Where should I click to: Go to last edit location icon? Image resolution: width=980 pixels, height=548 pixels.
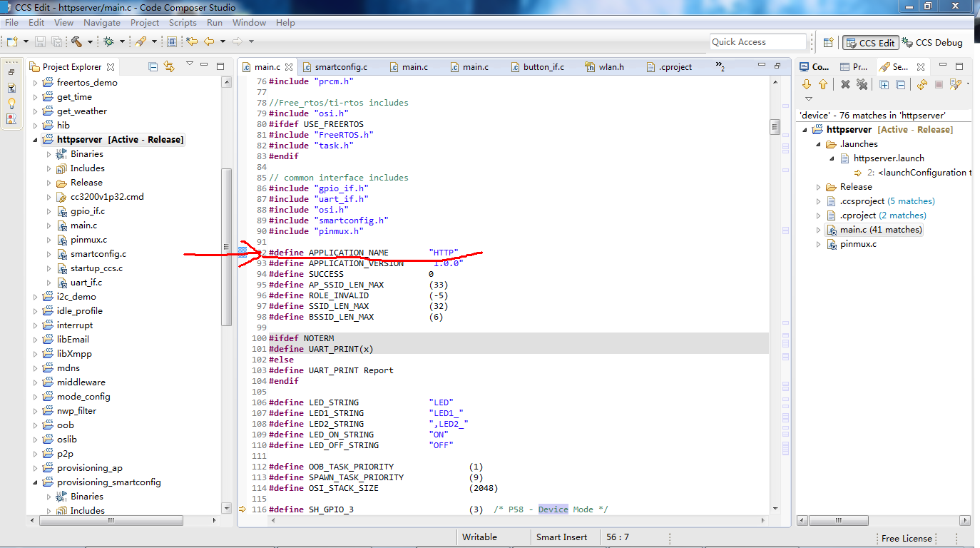[x=192, y=42]
